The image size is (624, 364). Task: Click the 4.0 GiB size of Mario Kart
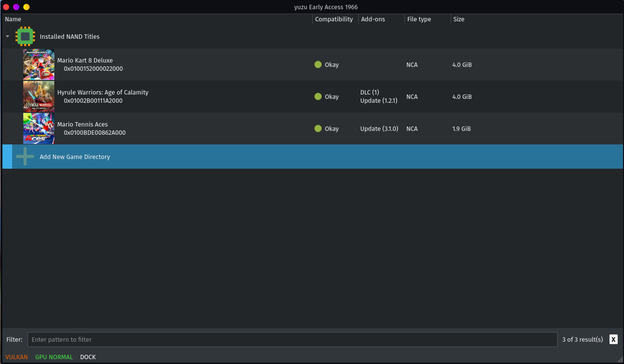[462, 65]
